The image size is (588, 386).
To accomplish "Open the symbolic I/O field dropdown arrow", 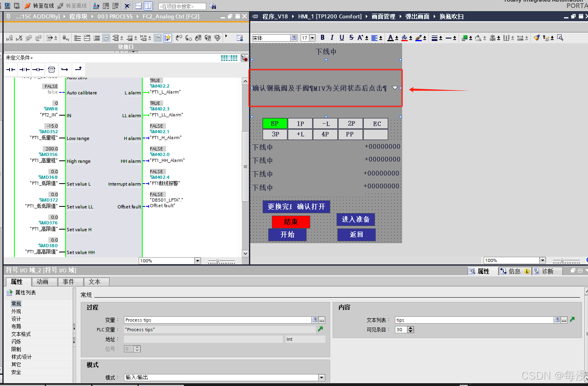I will (395, 88).
